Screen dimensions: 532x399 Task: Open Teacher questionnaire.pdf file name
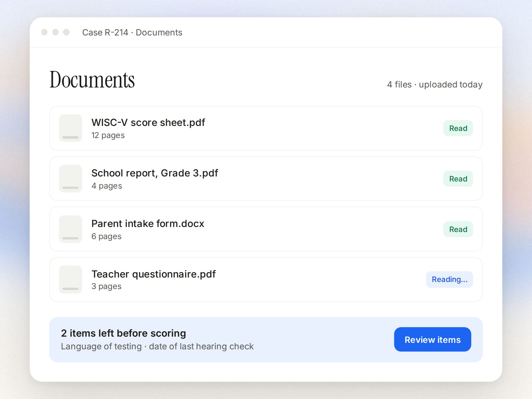[x=153, y=274]
